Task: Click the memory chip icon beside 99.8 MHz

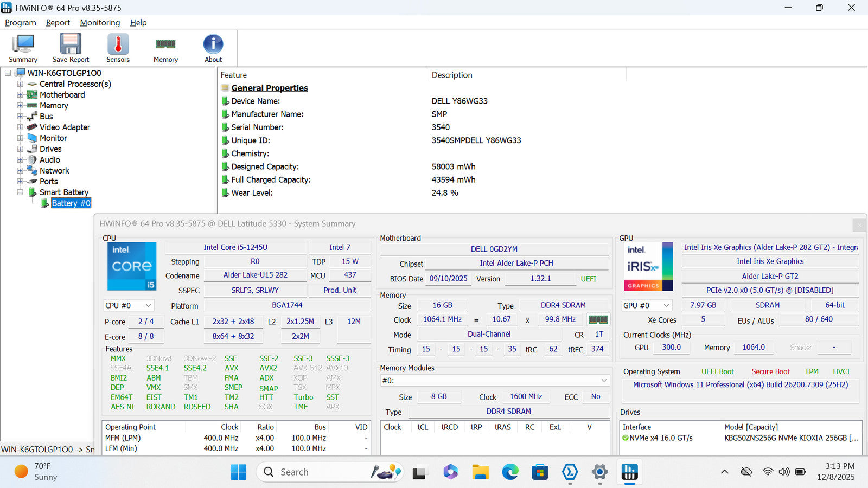Action: point(598,319)
